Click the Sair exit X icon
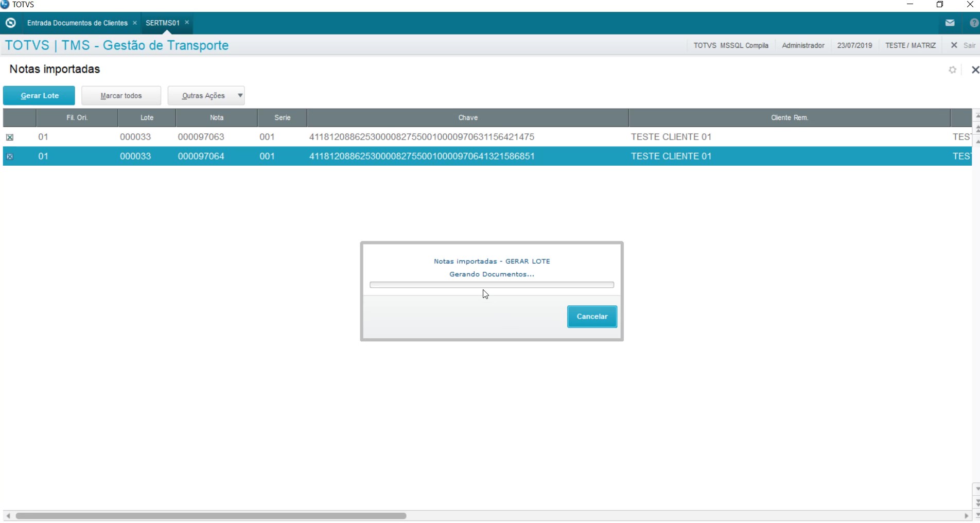 [954, 45]
